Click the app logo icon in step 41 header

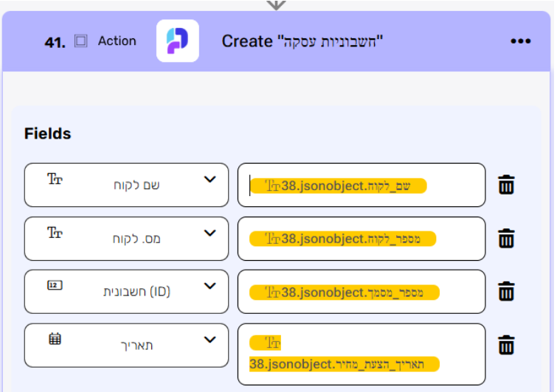(x=178, y=41)
